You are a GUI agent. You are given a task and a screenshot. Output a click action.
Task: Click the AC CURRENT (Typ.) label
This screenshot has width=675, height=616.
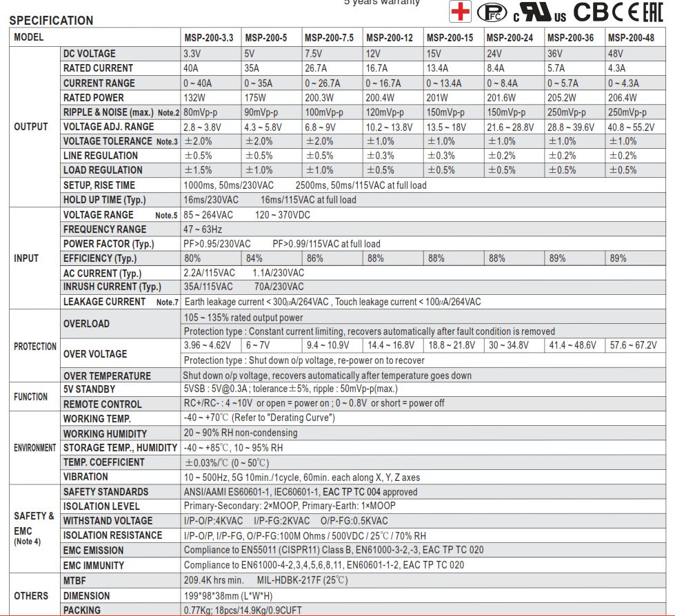(102, 273)
